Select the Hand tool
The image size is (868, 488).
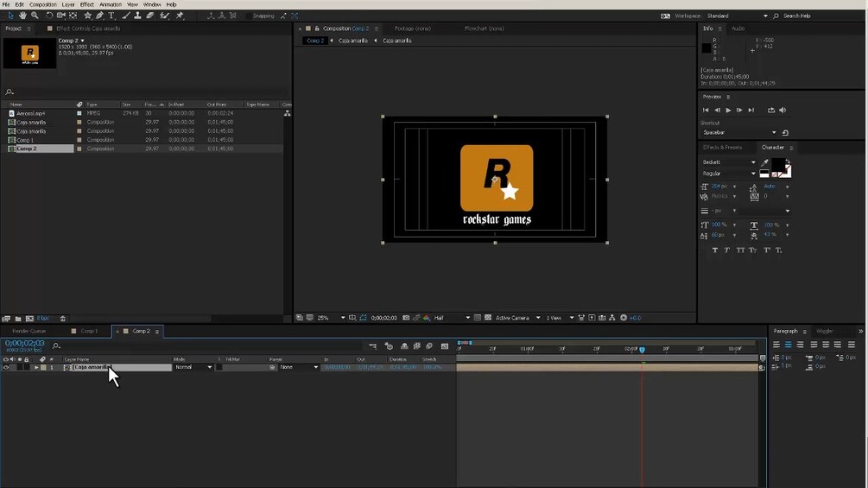(x=22, y=16)
